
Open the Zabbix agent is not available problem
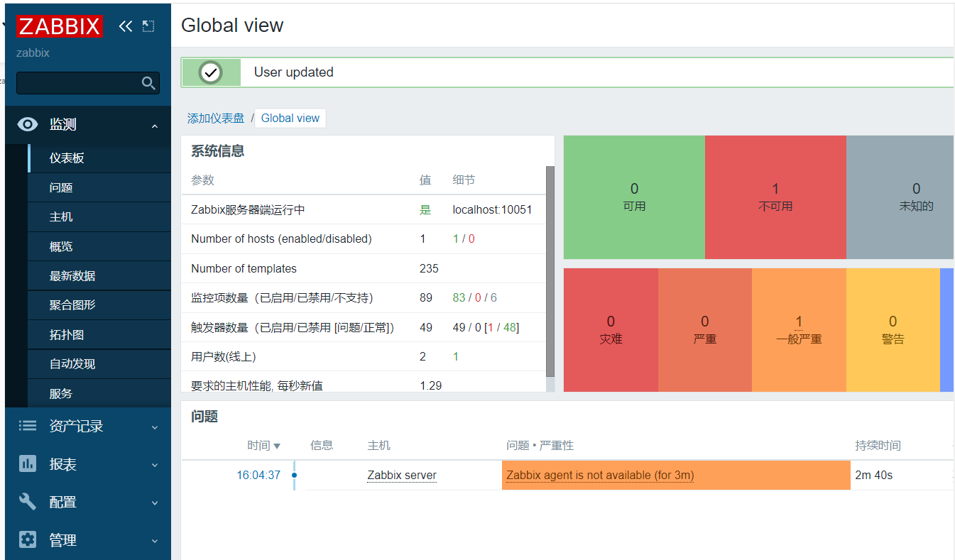[600, 476]
